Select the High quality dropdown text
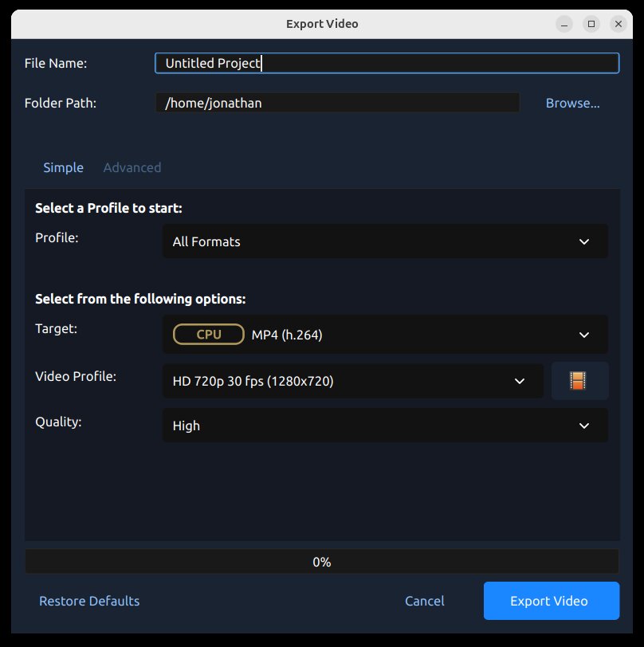Image resolution: width=644 pixels, height=647 pixels. click(187, 426)
